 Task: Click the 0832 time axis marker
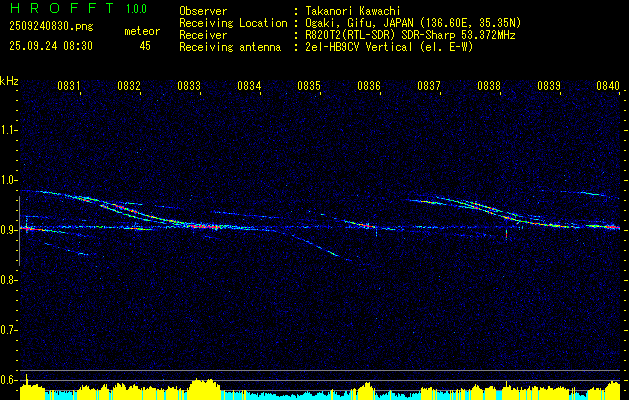tap(129, 85)
